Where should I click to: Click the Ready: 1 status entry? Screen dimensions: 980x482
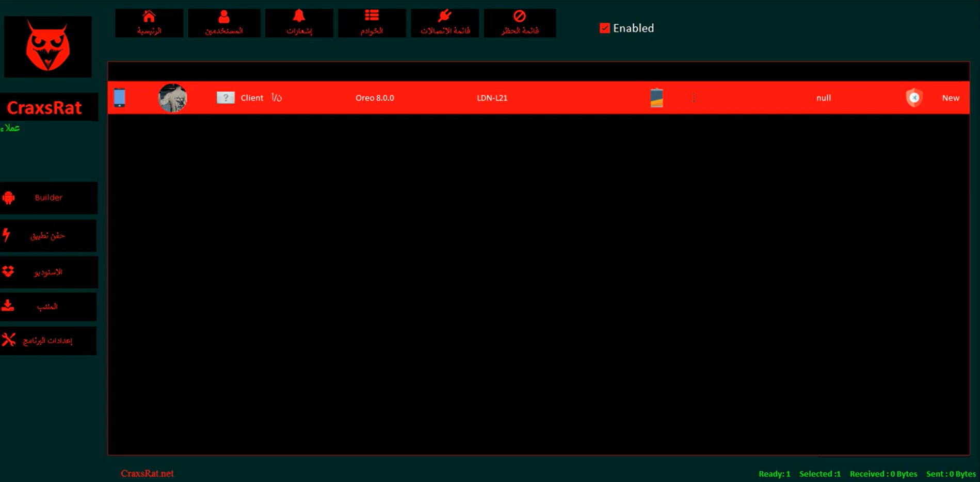coord(774,474)
